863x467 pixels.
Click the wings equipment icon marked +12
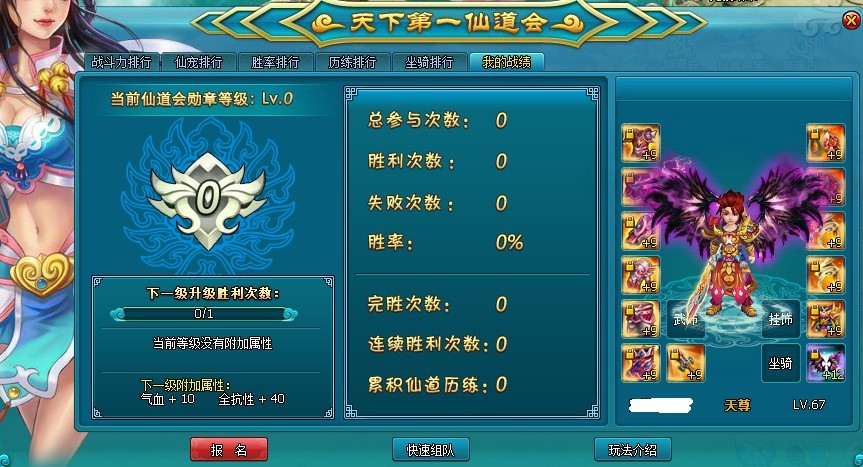point(826,363)
